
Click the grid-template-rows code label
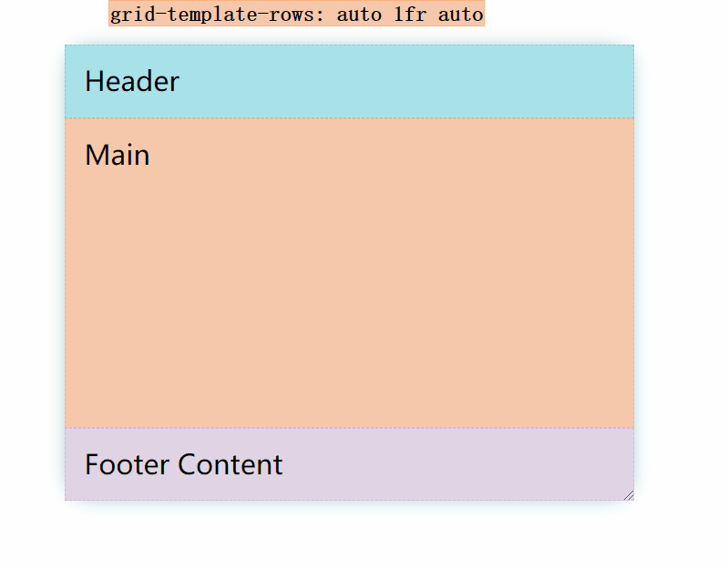coord(296,14)
